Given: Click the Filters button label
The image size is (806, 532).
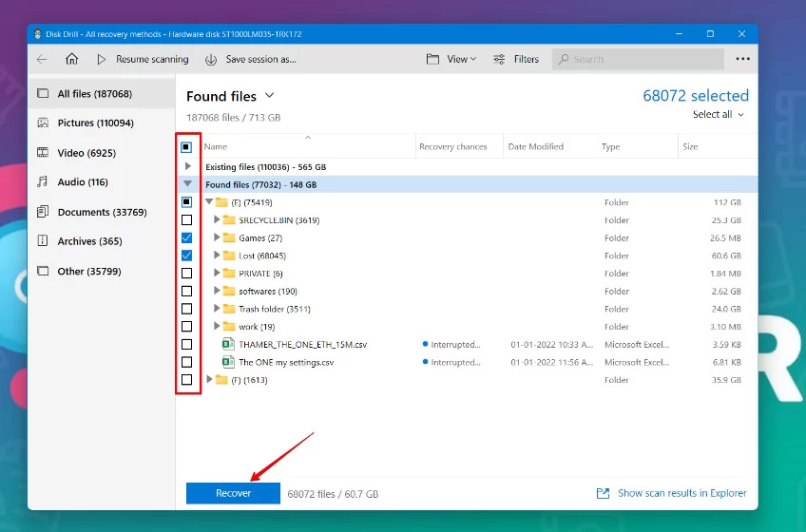Looking at the screenshot, I should point(527,60).
